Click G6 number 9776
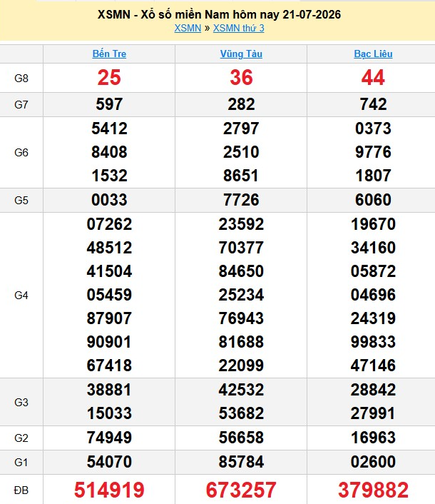Viewport: 435px width, 504px height. [373, 152]
